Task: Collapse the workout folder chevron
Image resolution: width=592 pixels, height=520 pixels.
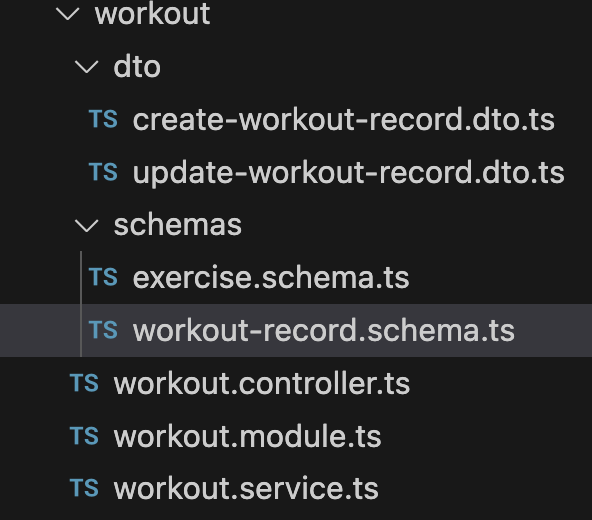Action: pyautogui.click(x=68, y=14)
